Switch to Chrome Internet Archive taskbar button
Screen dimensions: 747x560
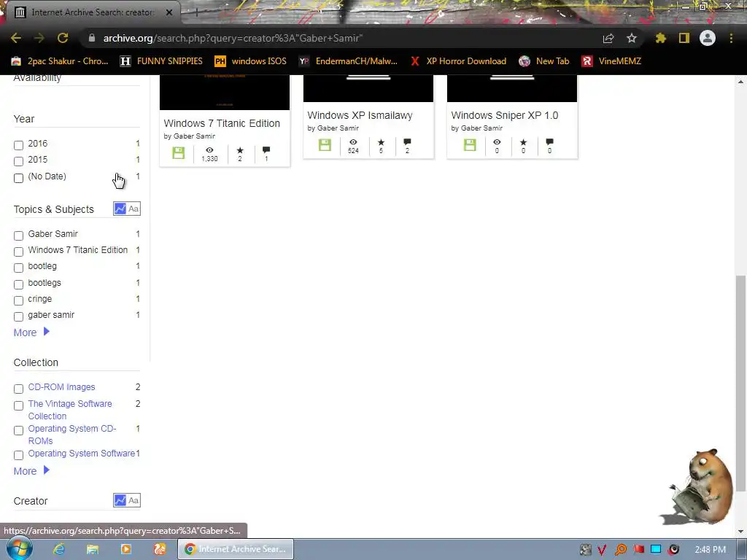click(x=236, y=549)
